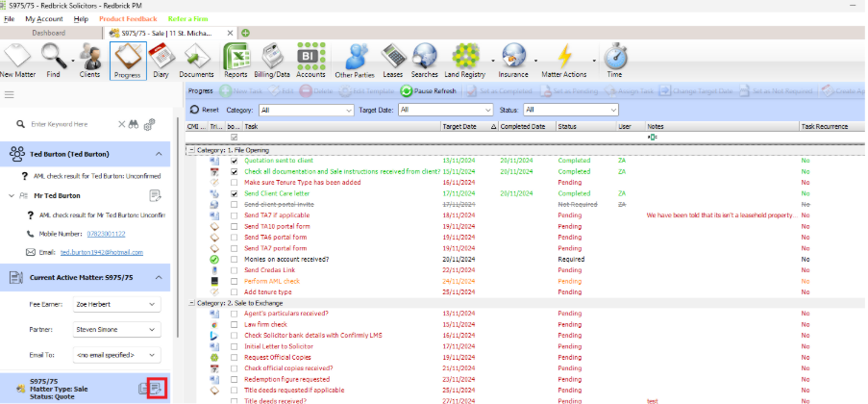The width and height of the screenshot is (868, 404).
Task: Open the Documents section
Action: tap(196, 60)
